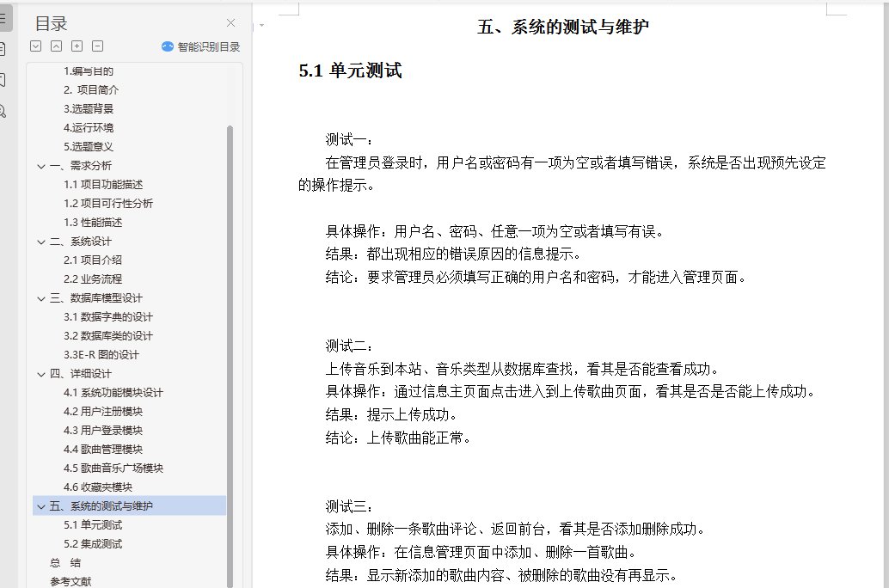Go to 5.2 集成测试 in outline
Screen dimensions: 889x588
pyautogui.click(x=93, y=544)
